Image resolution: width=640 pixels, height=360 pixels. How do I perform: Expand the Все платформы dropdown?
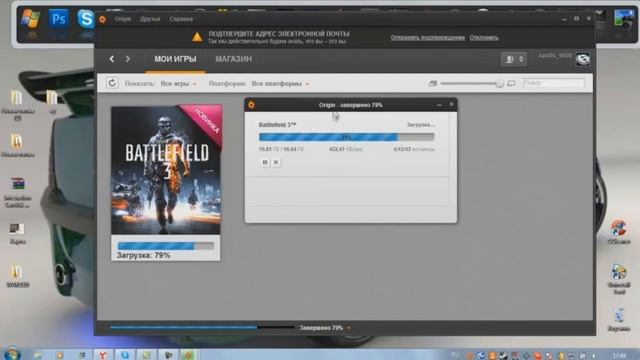[x=280, y=84]
